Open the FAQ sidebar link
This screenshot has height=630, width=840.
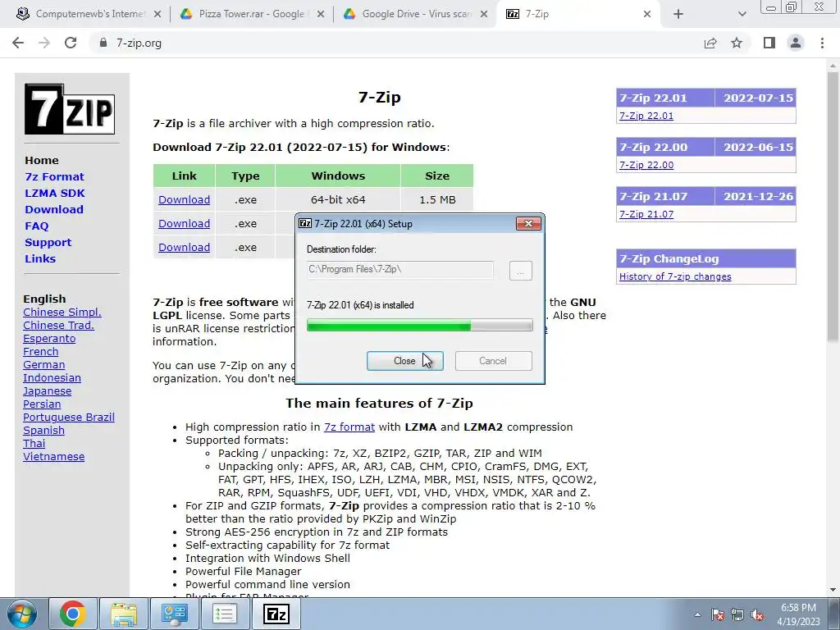[36, 226]
